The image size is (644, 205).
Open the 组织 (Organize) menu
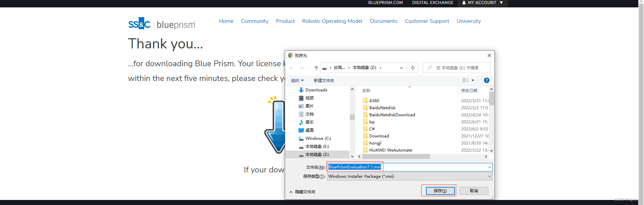click(x=297, y=80)
